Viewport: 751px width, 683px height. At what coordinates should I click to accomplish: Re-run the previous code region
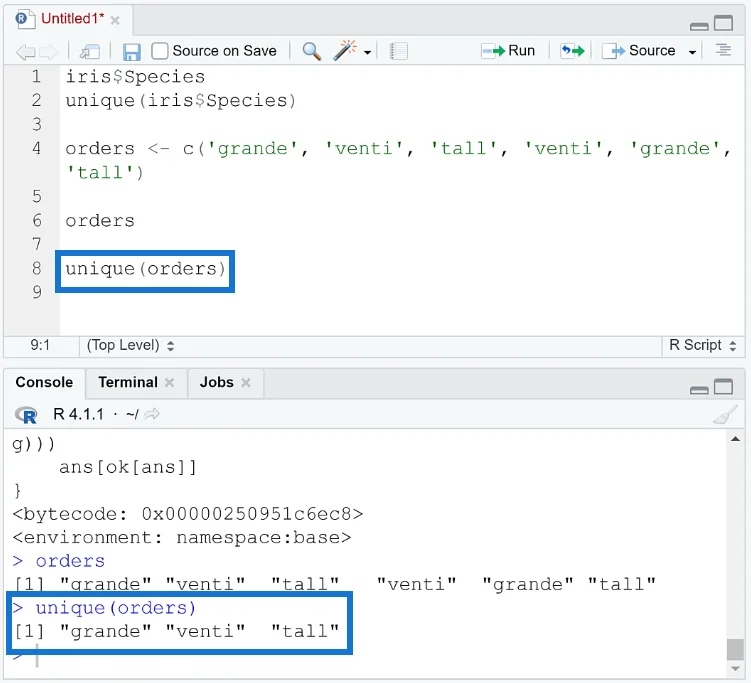[x=573, y=51]
